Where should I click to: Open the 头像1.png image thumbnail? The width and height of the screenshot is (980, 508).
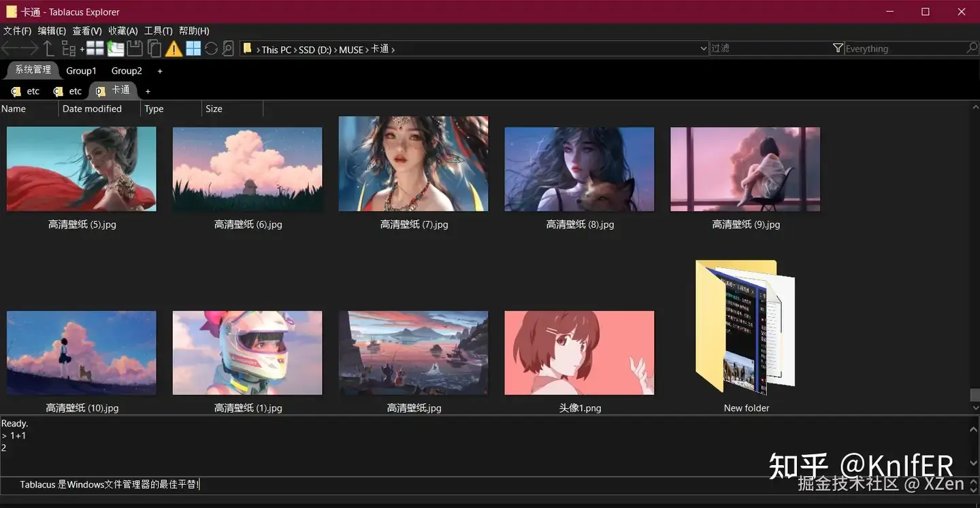pos(579,352)
